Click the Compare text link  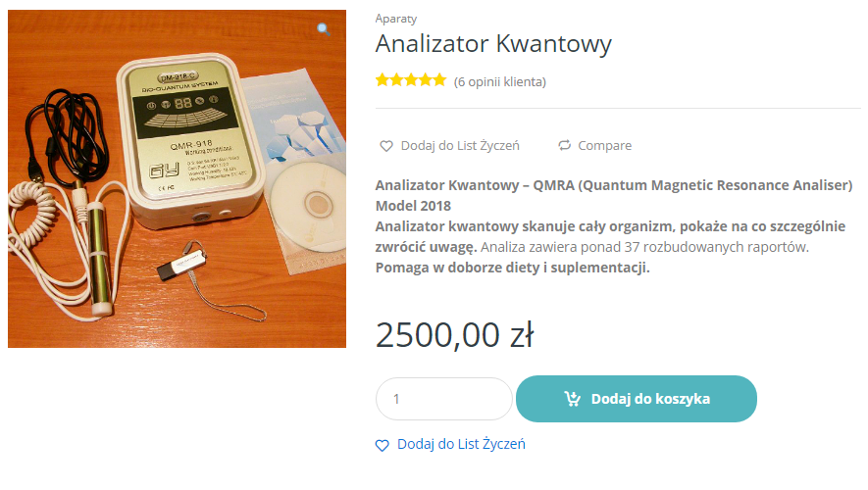(x=604, y=145)
